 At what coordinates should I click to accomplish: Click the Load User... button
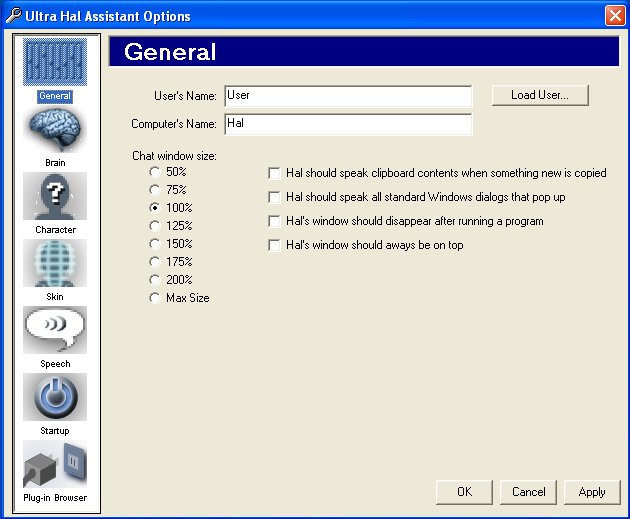(x=540, y=95)
